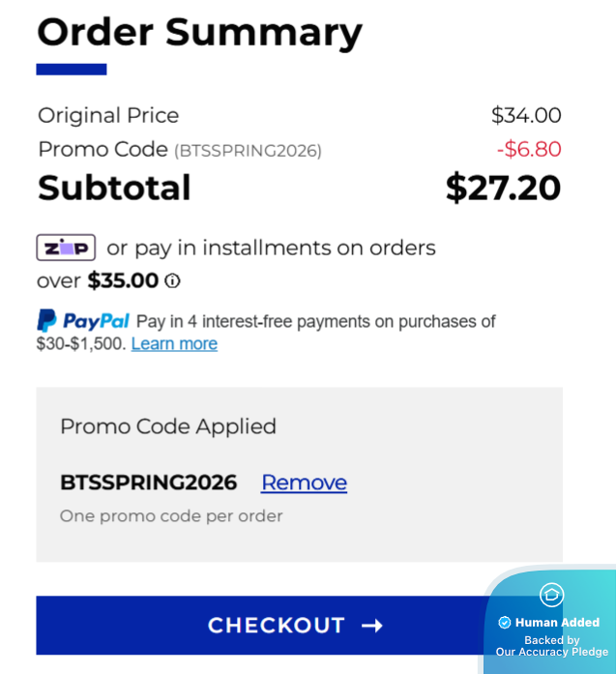Click the Zip logo icon
The height and width of the screenshot is (674, 616).
tap(66, 248)
